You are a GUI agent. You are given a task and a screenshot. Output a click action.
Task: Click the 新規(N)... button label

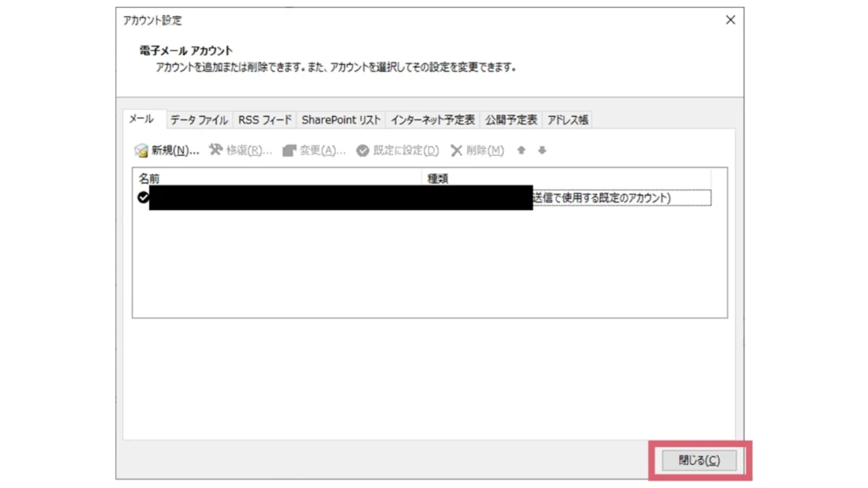point(175,151)
